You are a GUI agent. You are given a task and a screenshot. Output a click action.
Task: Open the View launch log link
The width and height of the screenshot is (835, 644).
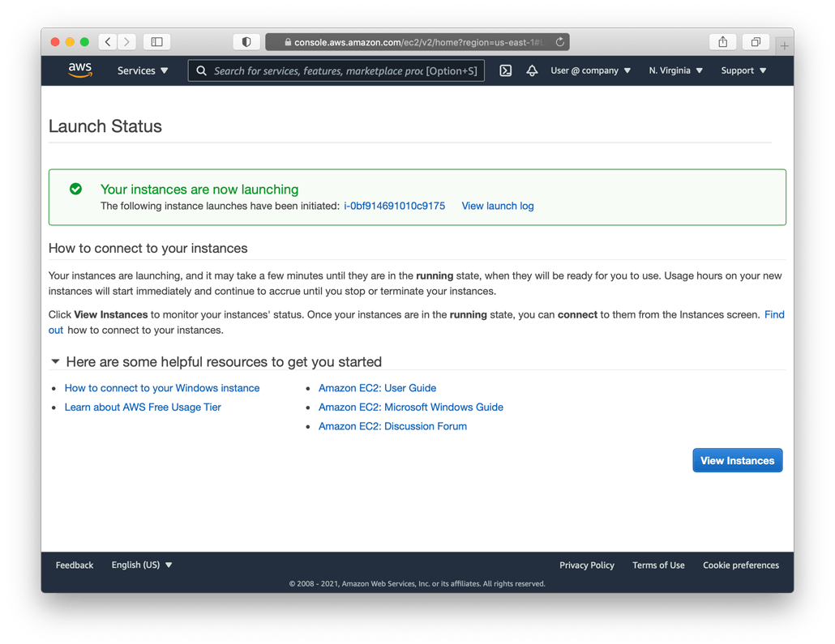(498, 206)
